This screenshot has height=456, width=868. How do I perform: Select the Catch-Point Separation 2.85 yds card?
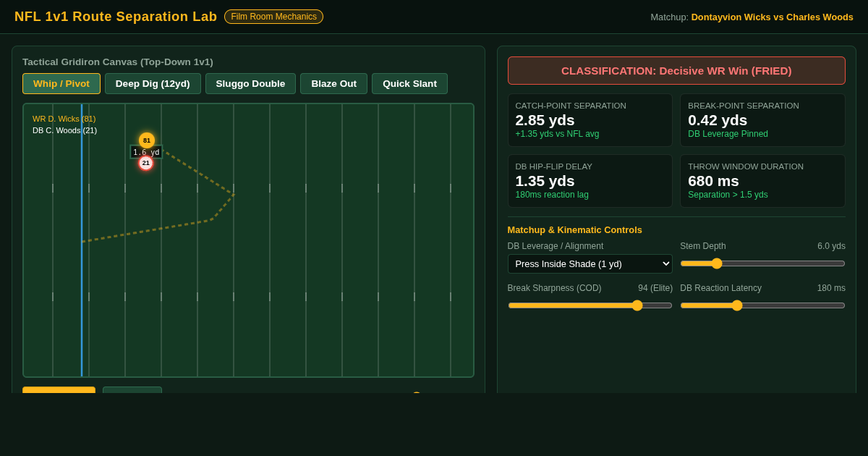click(590, 120)
